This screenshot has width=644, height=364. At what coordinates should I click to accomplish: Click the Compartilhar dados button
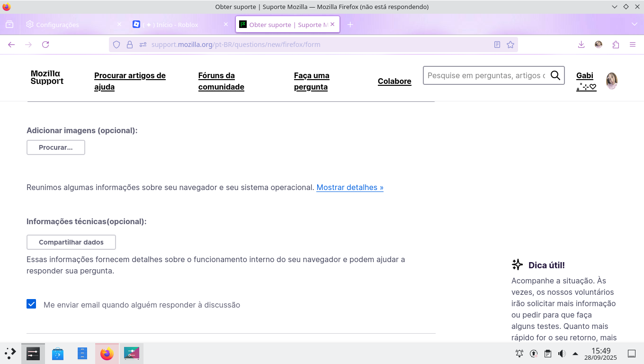click(x=71, y=242)
